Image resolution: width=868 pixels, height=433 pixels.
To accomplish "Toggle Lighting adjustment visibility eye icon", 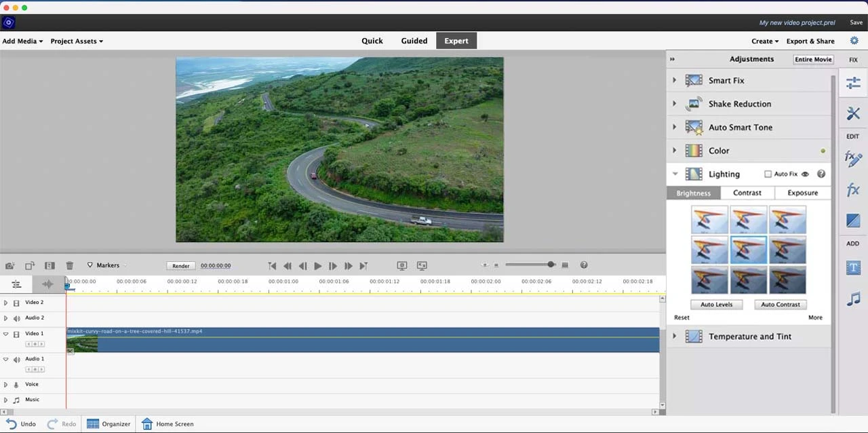I will point(805,174).
